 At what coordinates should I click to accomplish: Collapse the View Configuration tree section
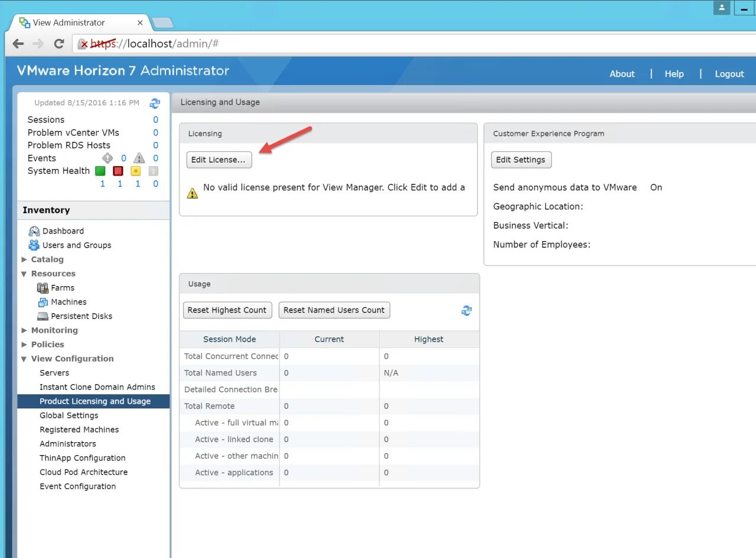tap(24, 359)
